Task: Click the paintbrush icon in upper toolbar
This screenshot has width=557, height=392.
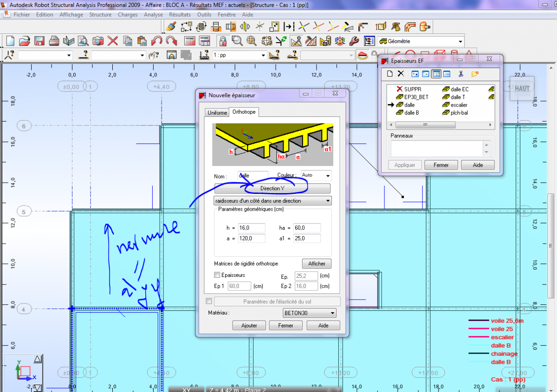Action: (171, 26)
